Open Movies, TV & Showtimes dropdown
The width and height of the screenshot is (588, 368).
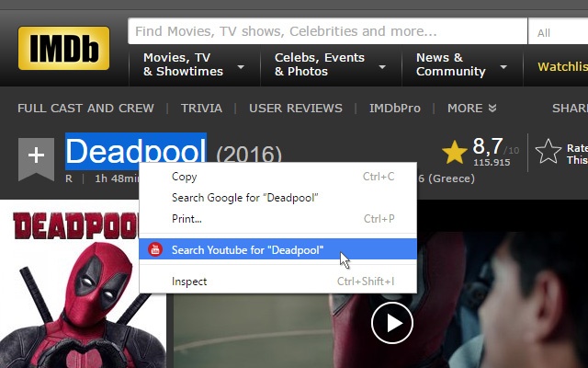click(x=194, y=64)
